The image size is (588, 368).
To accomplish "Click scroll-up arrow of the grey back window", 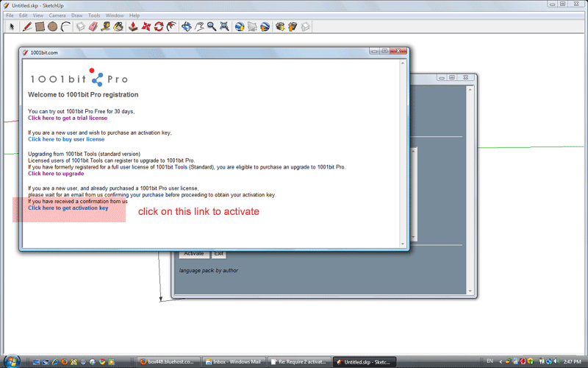I will pyautogui.click(x=470, y=89).
